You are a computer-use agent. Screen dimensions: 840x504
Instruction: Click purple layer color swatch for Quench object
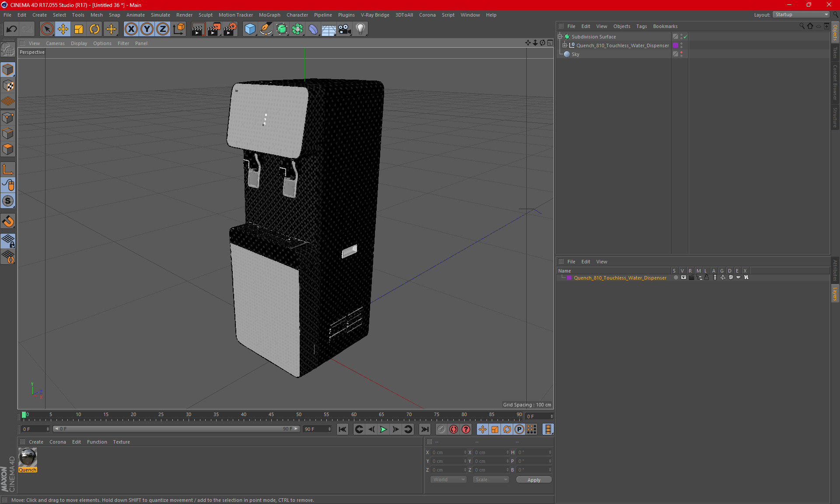click(675, 45)
